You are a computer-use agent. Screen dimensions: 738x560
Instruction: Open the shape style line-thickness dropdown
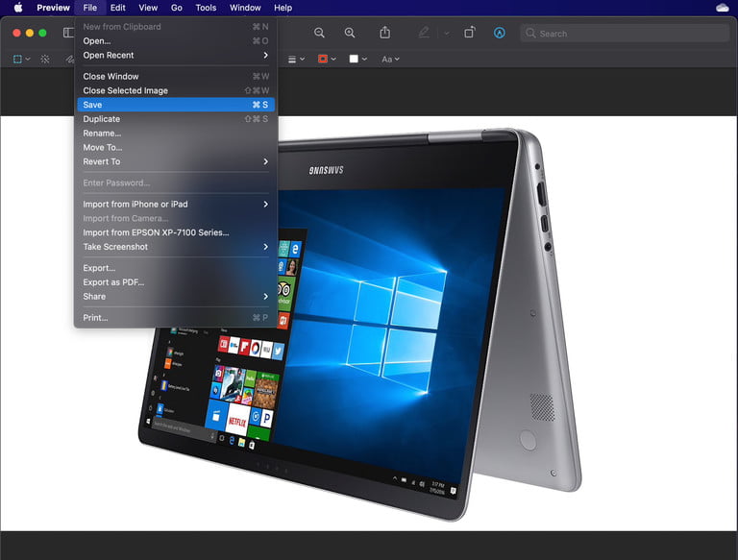pos(296,60)
